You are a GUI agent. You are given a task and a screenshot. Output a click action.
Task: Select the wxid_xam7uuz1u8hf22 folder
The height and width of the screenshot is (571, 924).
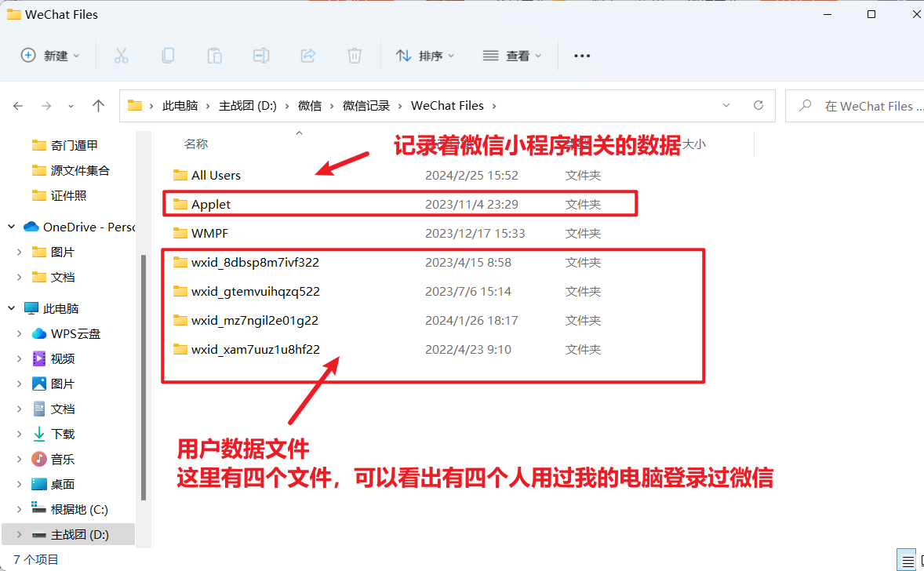coord(255,349)
